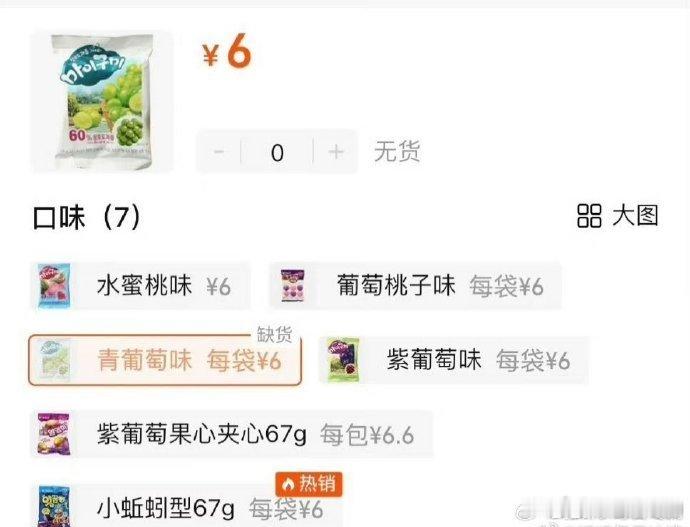Click the 紫葡萄味 package thumbnail icon
This screenshot has width=690, height=527.
point(344,360)
